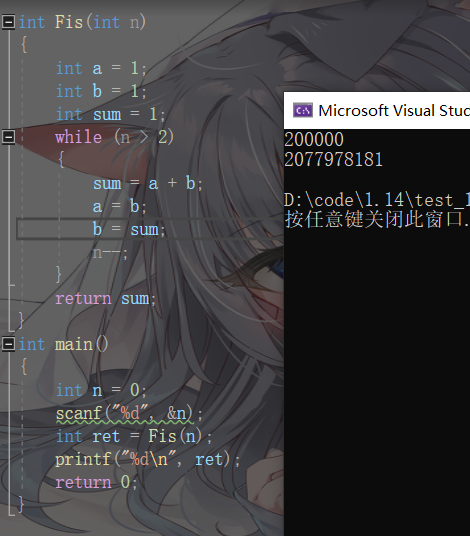Screen dimensions: 470x536
Task: Click the 'int main()' declaration
Action: pos(64,344)
